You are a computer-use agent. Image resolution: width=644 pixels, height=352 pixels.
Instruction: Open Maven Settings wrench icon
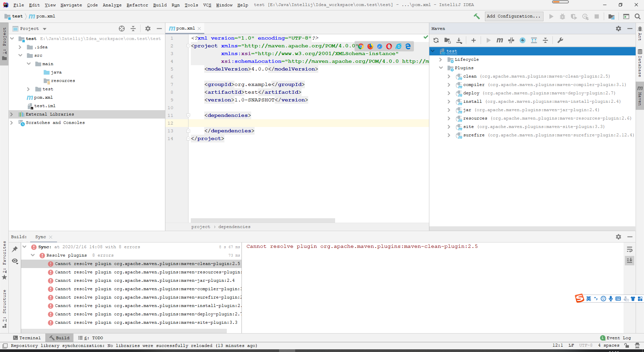pyautogui.click(x=560, y=40)
